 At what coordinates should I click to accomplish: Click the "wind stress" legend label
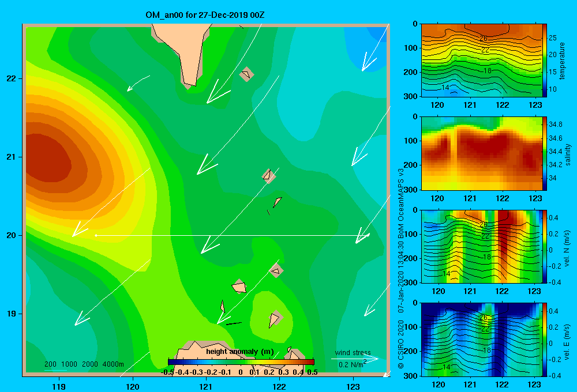(353, 352)
